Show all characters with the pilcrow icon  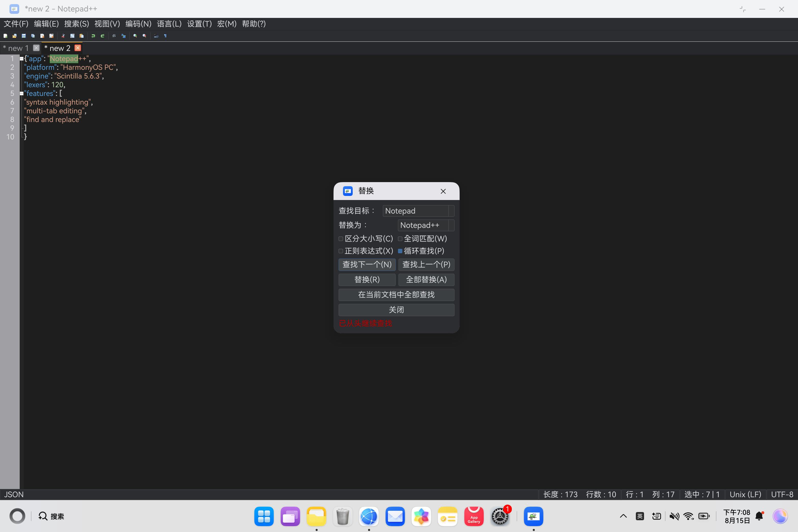pyautogui.click(x=165, y=36)
